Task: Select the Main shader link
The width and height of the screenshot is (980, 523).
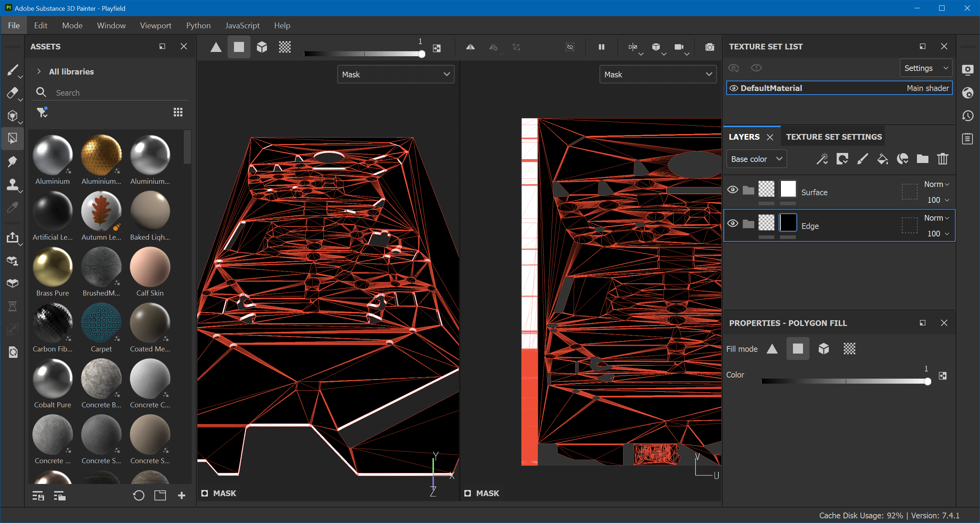Action: coord(927,88)
